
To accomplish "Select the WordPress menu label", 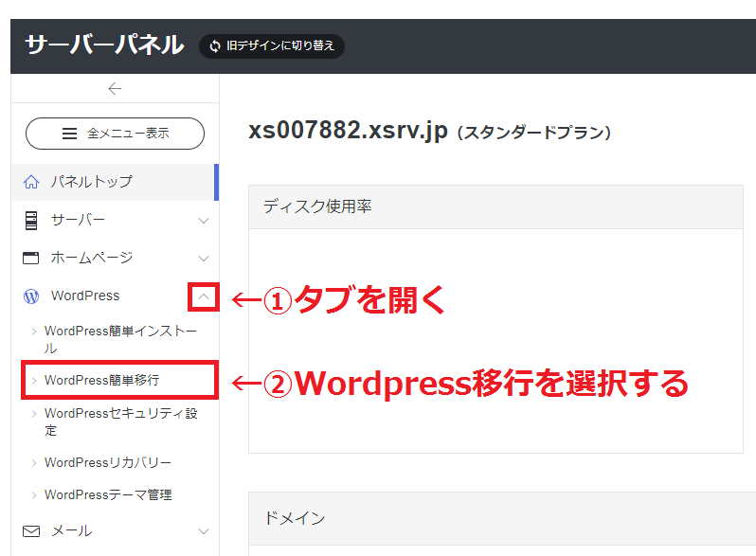I will [85, 296].
